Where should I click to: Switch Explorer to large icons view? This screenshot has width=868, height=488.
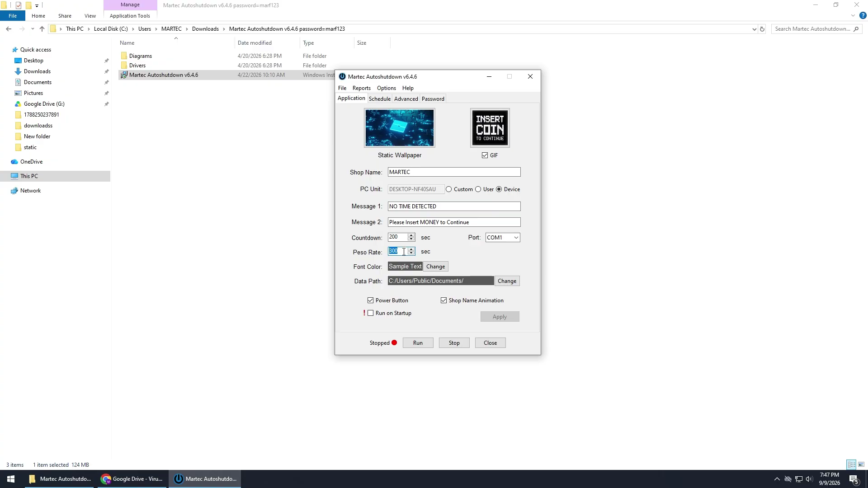[861, 465]
